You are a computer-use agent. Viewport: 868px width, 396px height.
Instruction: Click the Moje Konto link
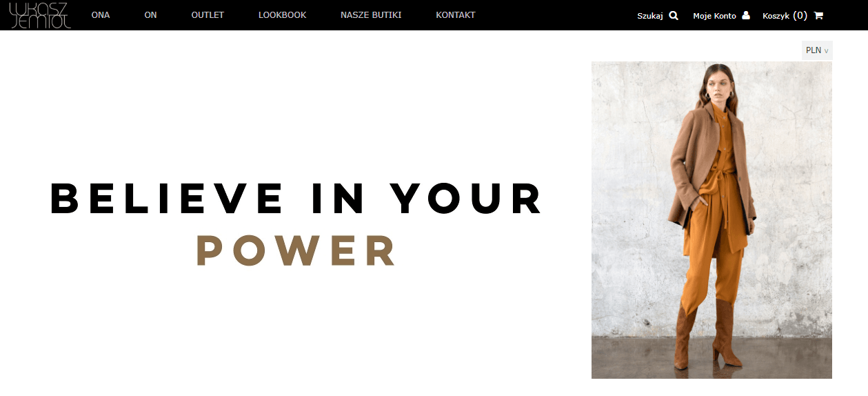[x=714, y=16]
